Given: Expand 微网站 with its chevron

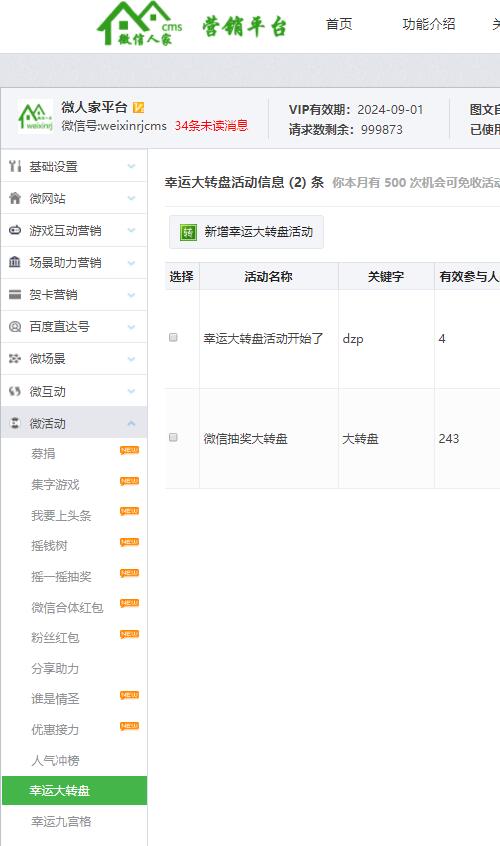Looking at the screenshot, I should [x=131, y=198].
